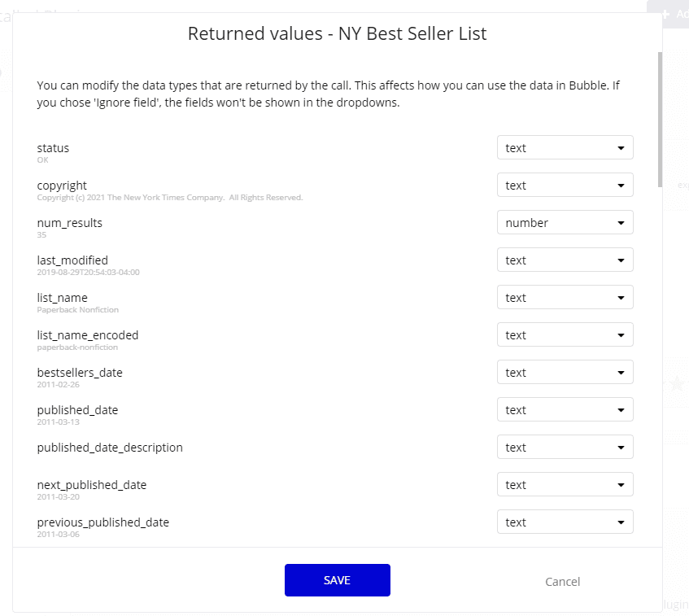Change published_date field type
This screenshot has width=689, height=616.
tap(565, 409)
